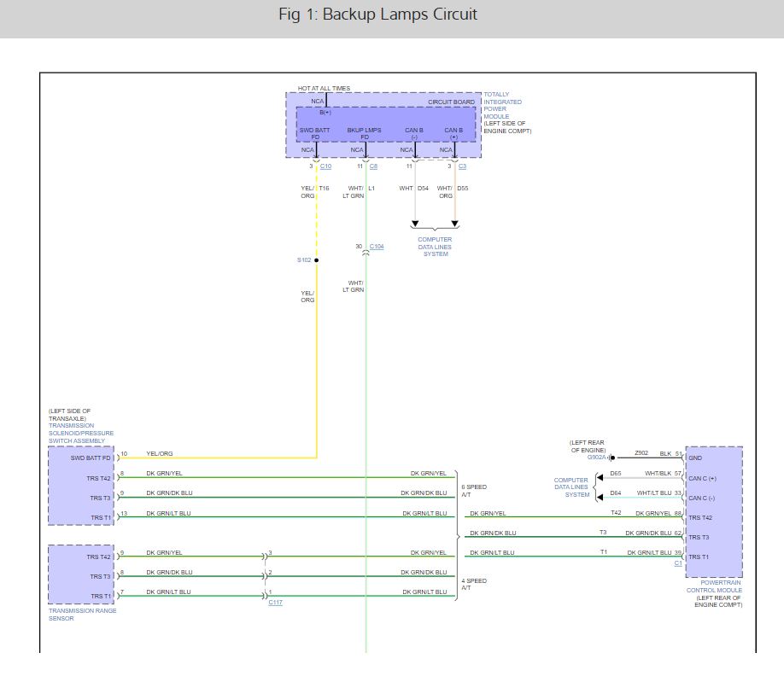Open the C8 connector link
Image resolution: width=784 pixels, height=682 pixels.
tap(373, 166)
